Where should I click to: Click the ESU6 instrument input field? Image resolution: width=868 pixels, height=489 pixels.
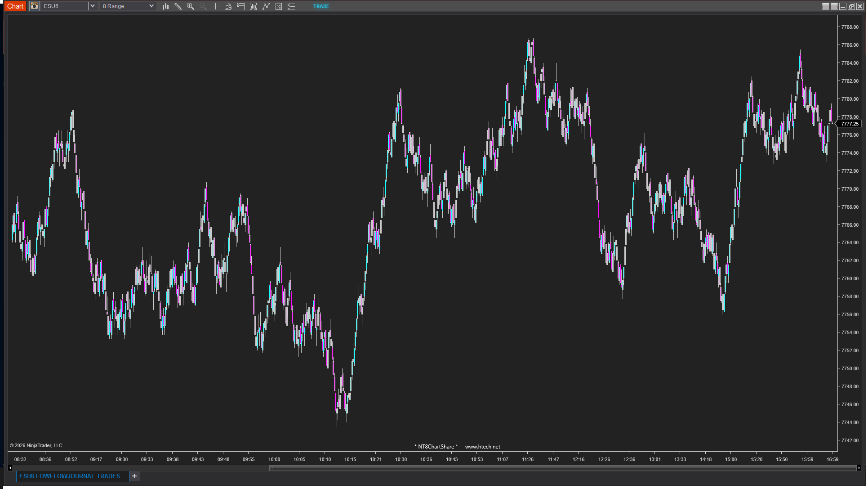(x=65, y=6)
